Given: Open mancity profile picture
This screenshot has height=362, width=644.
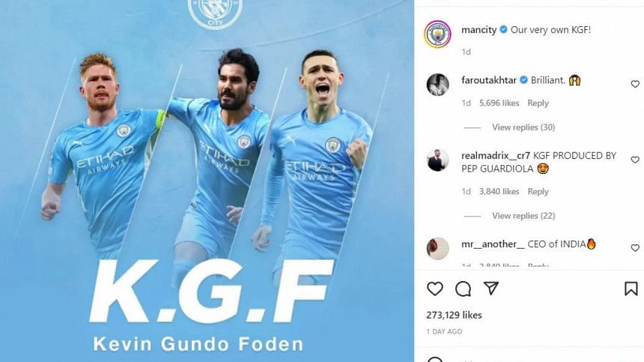Looking at the screenshot, I should click(x=438, y=34).
